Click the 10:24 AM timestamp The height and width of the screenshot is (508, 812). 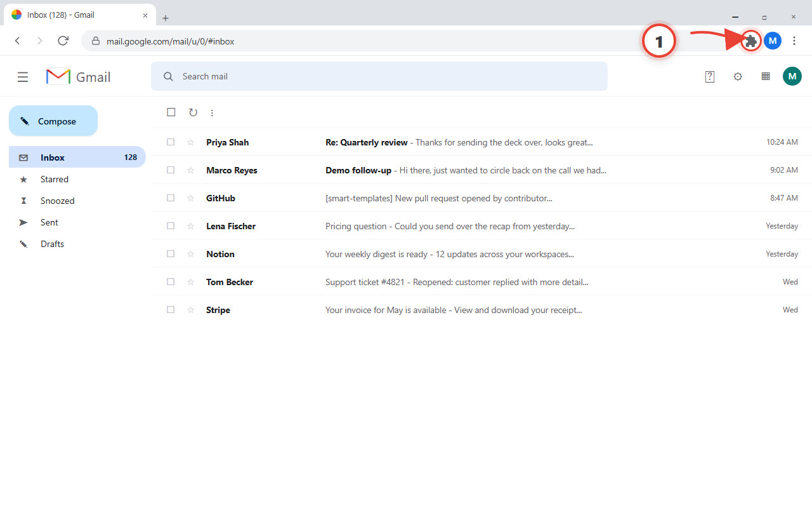[782, 142]
